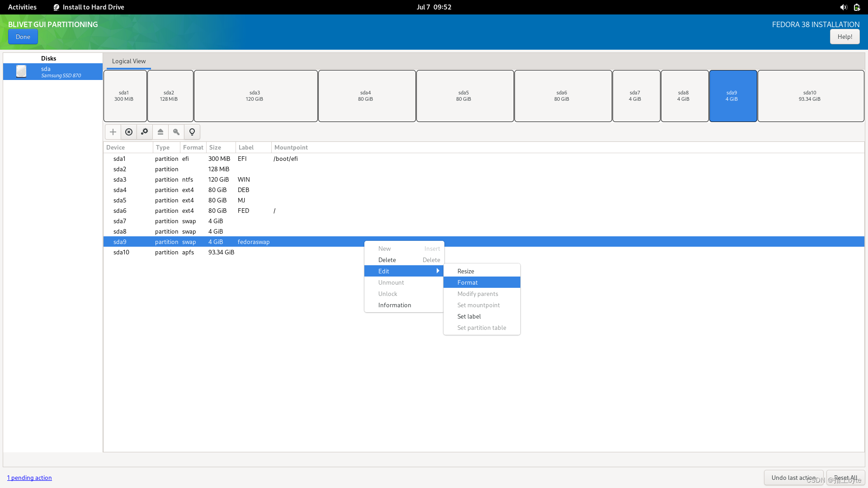Click the Undo last action button
868x488 pixels.
pos(793,478)
